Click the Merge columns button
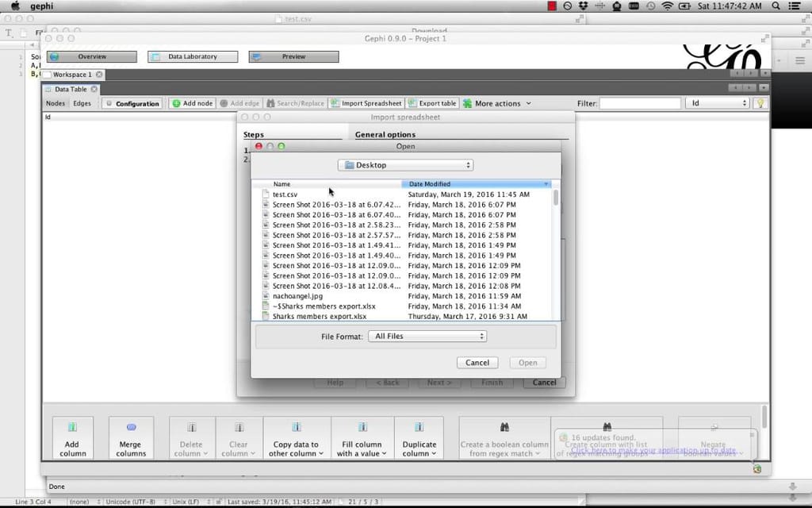 point(131,438)
